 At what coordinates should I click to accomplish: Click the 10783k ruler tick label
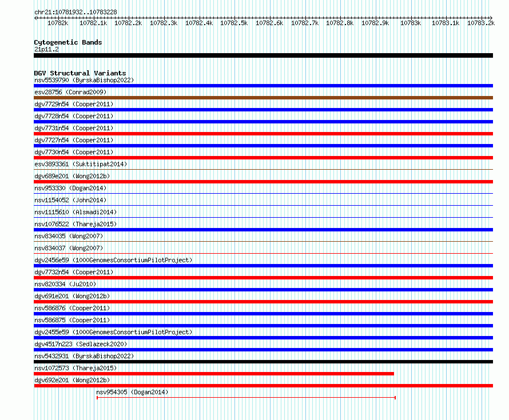coord(411,23)
